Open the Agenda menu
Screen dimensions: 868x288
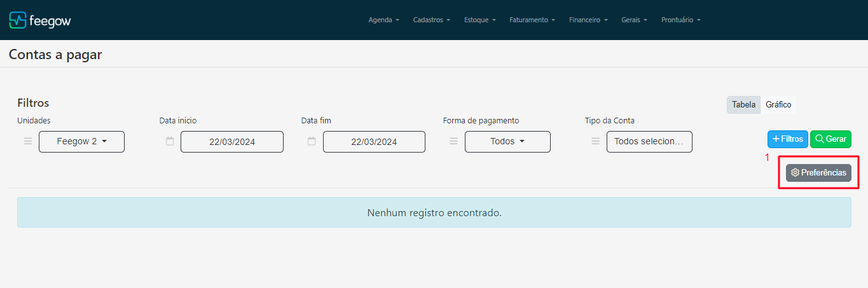click(383, 20)
